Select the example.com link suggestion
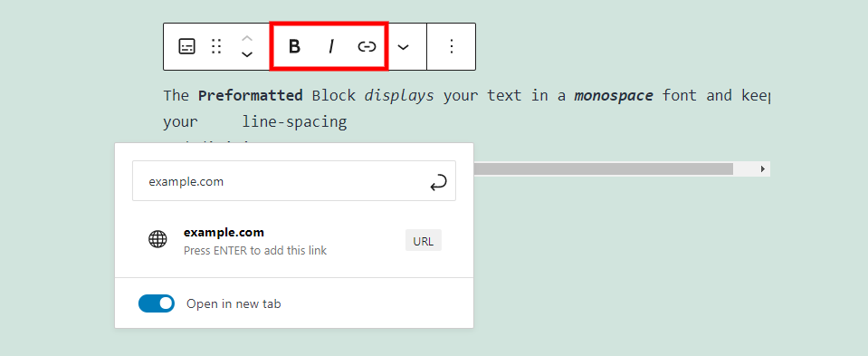 [x=294, y=240]
